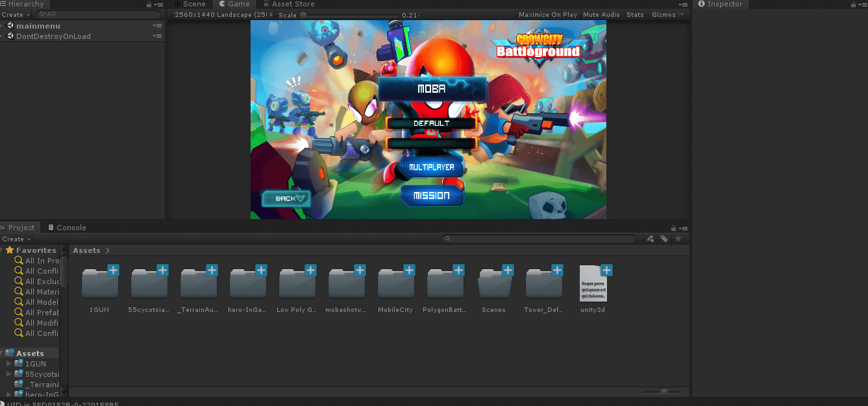The image size is (868, 406).
Task: Click the MISSION game button
Action: coord(432,195)
